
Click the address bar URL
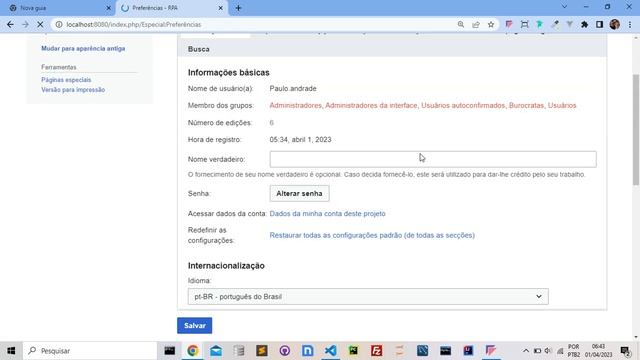[134, 24]
